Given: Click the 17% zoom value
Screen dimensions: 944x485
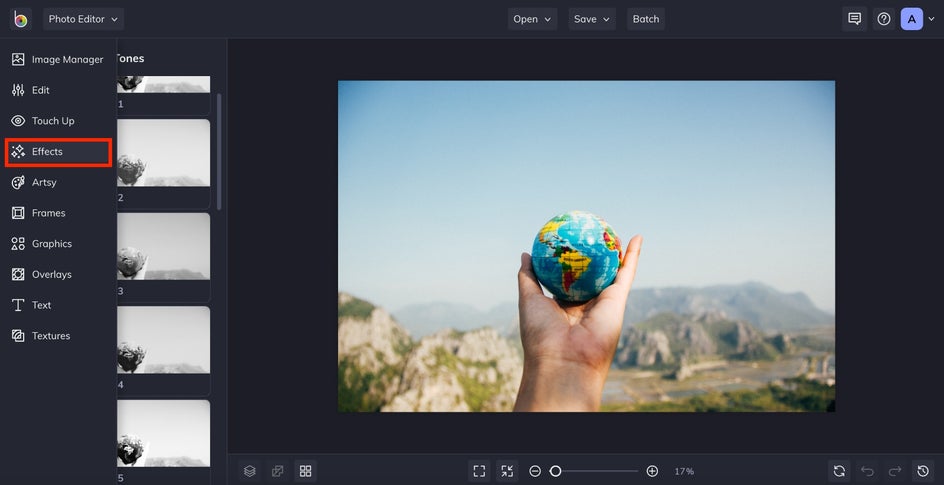Looking at the screenshot, I should (x=684, y=472).
